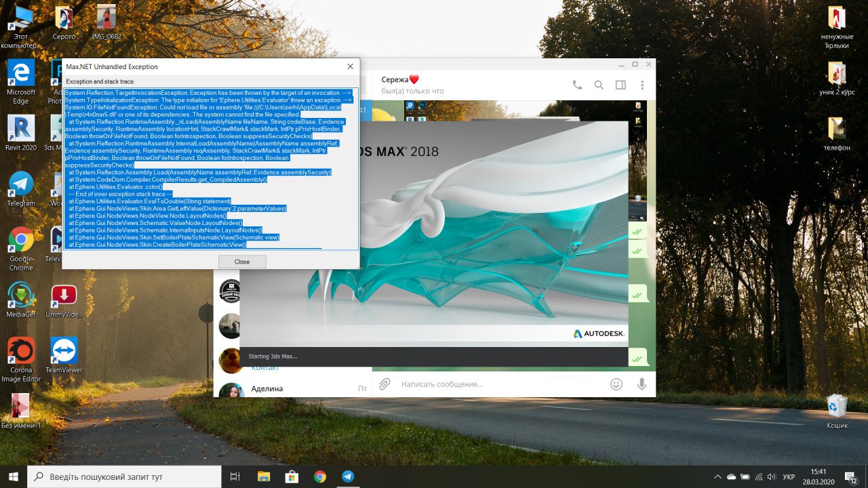Switch to Chrome from the taskbar
This screenshot has height=488, width=868.
pyautogui.click(x=320, y=476)
